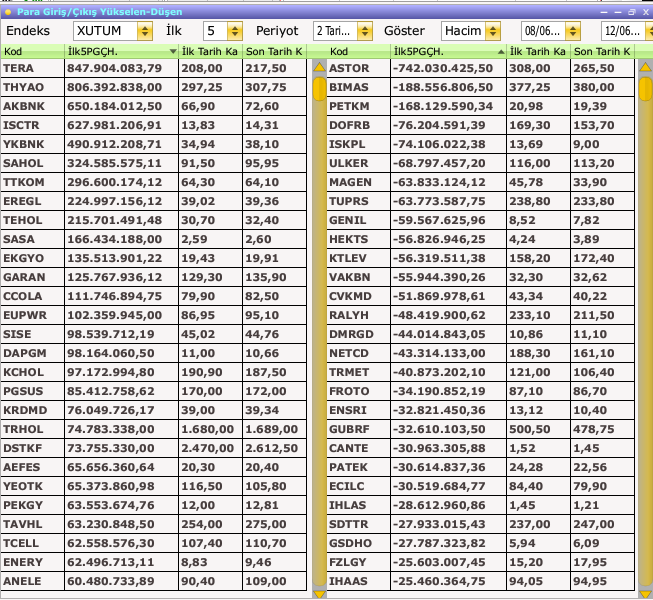Click TERA value 847.904.083,79
This screenshot has width=653, height=600.
click(115, 68)
